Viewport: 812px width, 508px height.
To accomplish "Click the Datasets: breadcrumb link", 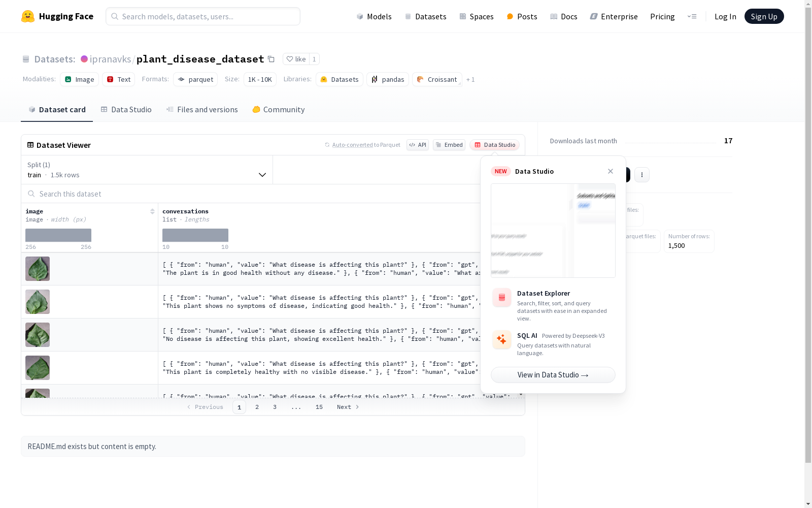I will [54, 59].
